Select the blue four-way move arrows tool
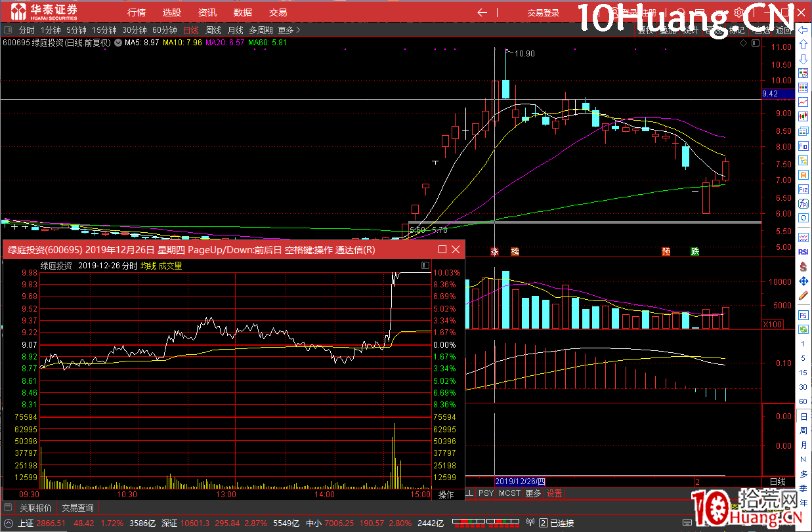The image size is (812, 532). (x=803, y=281)
